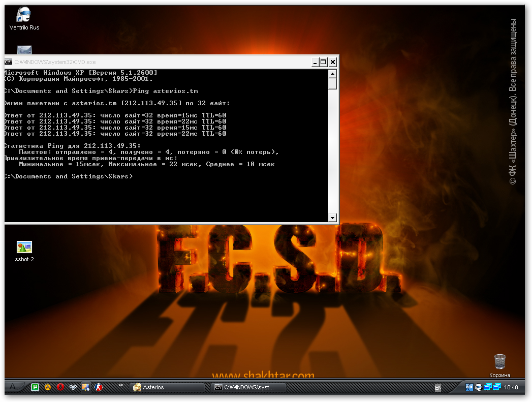Click the CMD vertical scrollbar thumb
The height and width of the screenshot is (402, 532).
tap(332, 83)
